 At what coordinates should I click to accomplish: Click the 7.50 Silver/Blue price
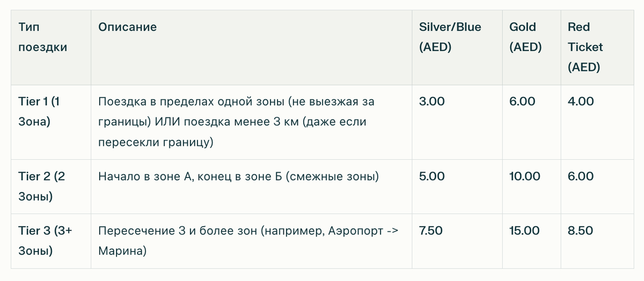click(x=431, y=231)
